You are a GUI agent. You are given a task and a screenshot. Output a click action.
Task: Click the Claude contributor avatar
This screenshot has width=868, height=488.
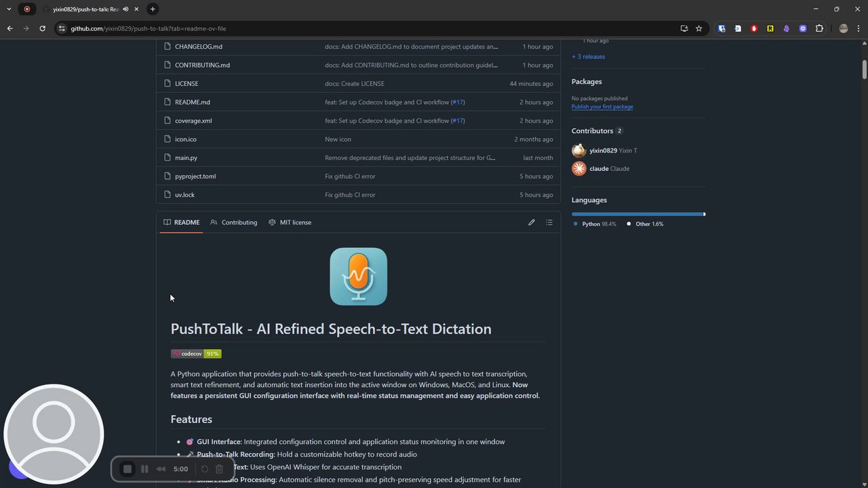click(x=578, y=169)
